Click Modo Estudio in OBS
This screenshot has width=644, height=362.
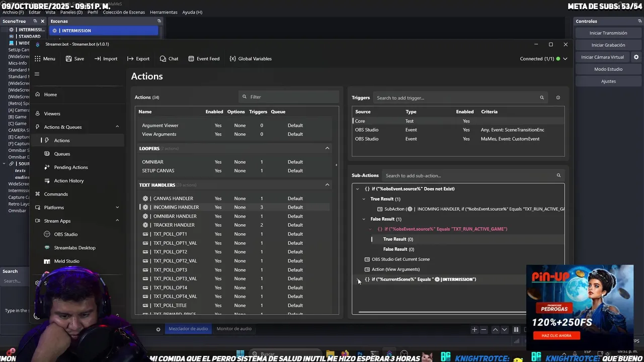[608, 69]
